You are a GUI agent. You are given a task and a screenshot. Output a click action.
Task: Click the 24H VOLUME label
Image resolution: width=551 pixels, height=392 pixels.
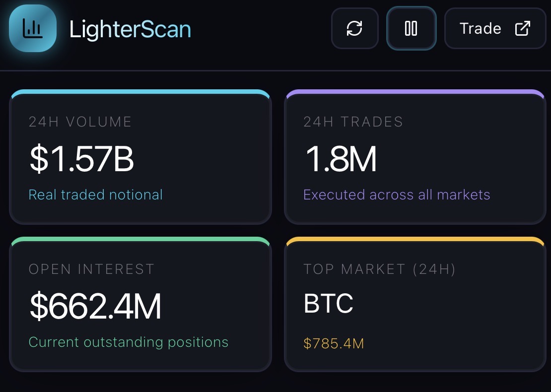tap(80, 122)
